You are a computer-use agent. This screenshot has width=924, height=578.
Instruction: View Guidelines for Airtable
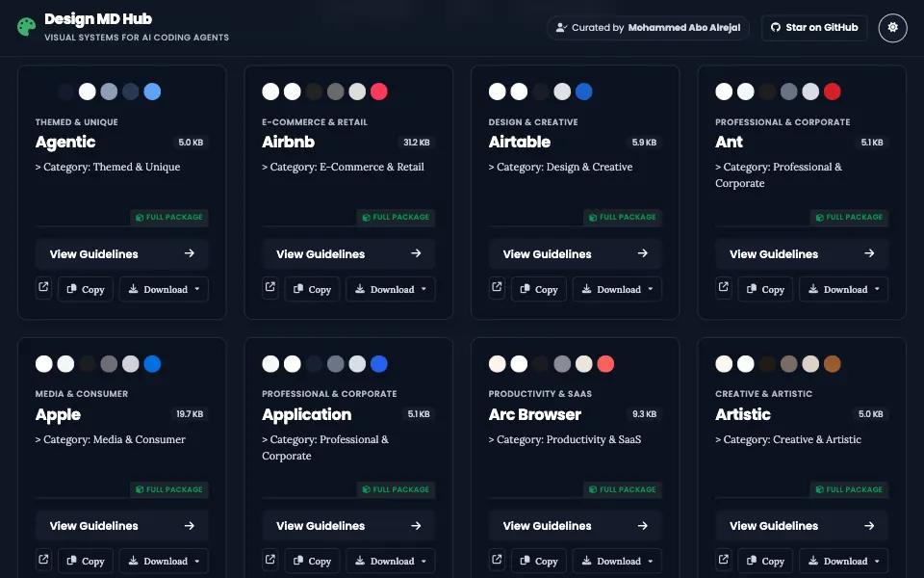tap(576, 253)
